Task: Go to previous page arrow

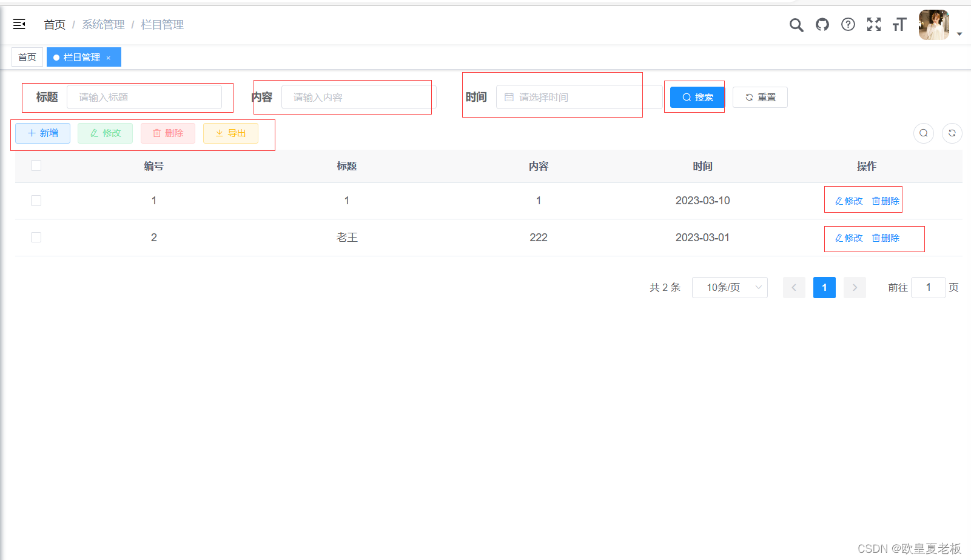Action: click(x=794, y=287)
